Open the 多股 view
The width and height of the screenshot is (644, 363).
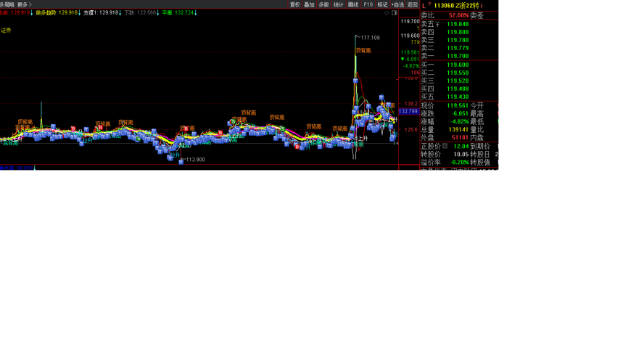pyautogui.click(x=323, y=4)
